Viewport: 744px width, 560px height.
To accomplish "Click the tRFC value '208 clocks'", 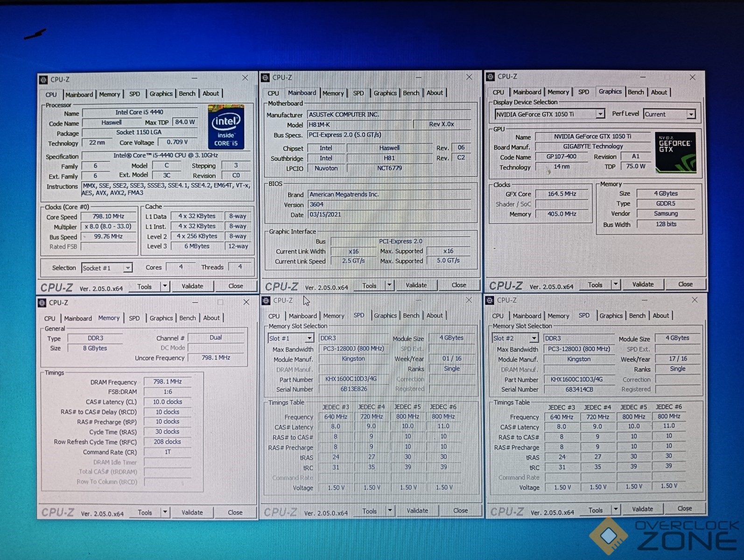I will click(x=168, y=442).
